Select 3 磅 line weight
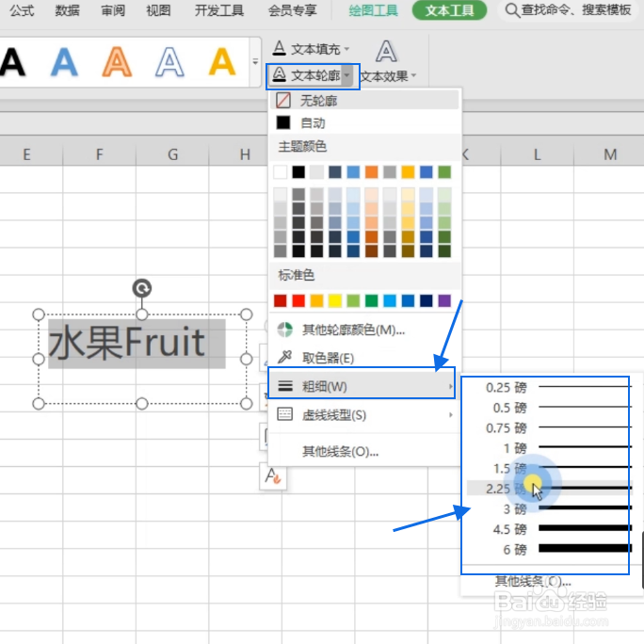The image size is (644, 644). click(549, 508)
